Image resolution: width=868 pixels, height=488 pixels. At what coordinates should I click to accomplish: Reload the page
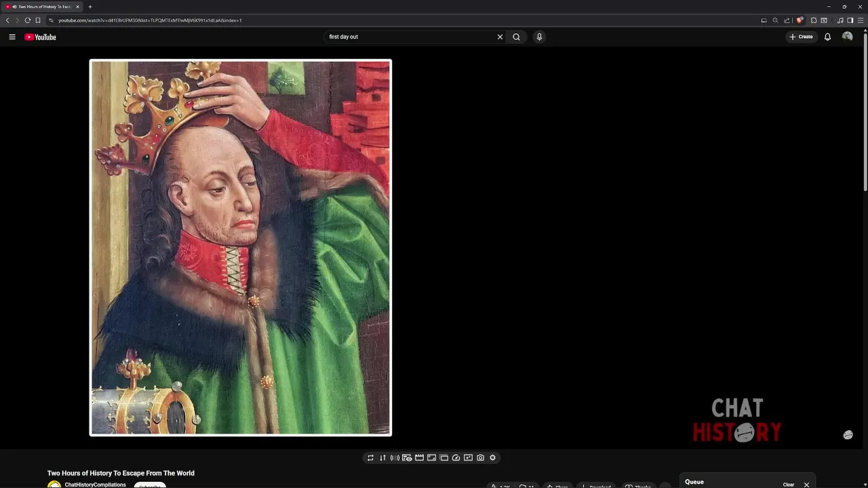(28, 20)
